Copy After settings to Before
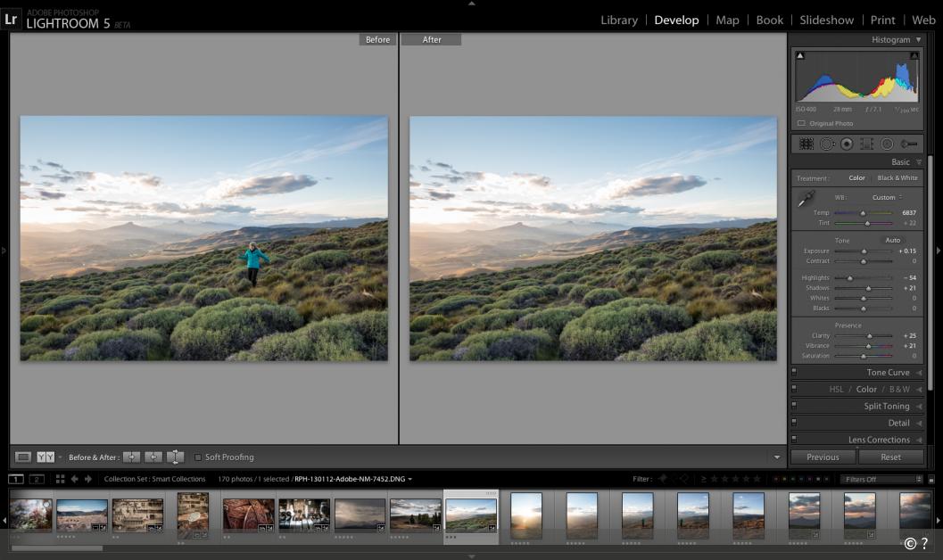 [x=153, y=457]
